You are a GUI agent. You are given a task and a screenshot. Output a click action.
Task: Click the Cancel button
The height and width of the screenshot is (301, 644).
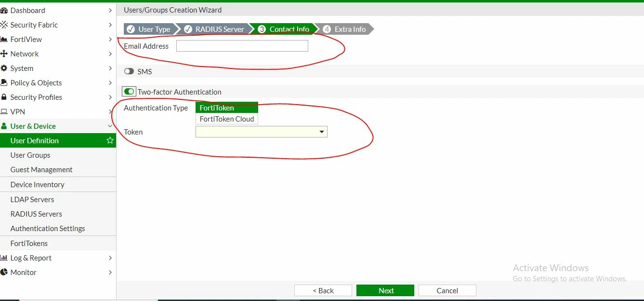pyautogui.click(x=447, y=290)
